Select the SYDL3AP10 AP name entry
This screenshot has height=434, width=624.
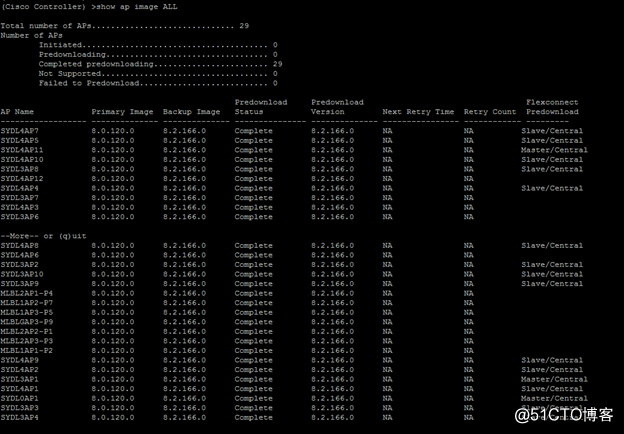pyautogui.click(x=22, y=274)
